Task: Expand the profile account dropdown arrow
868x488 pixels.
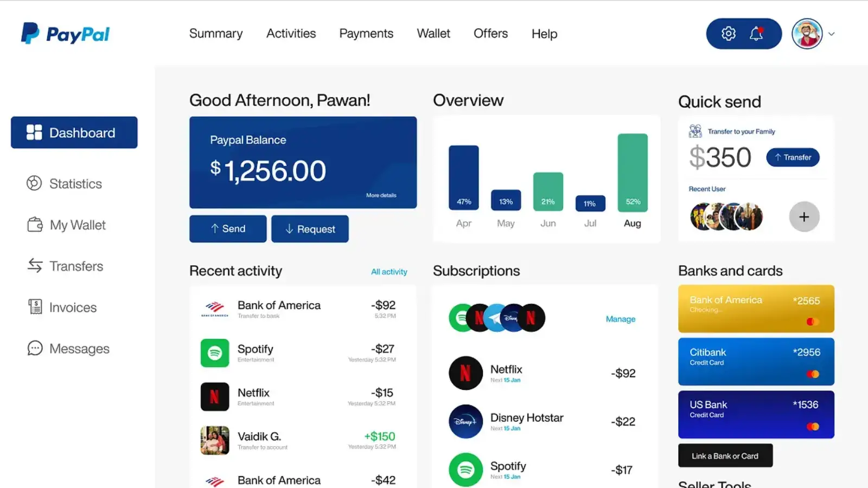Action: coord(832,34)
